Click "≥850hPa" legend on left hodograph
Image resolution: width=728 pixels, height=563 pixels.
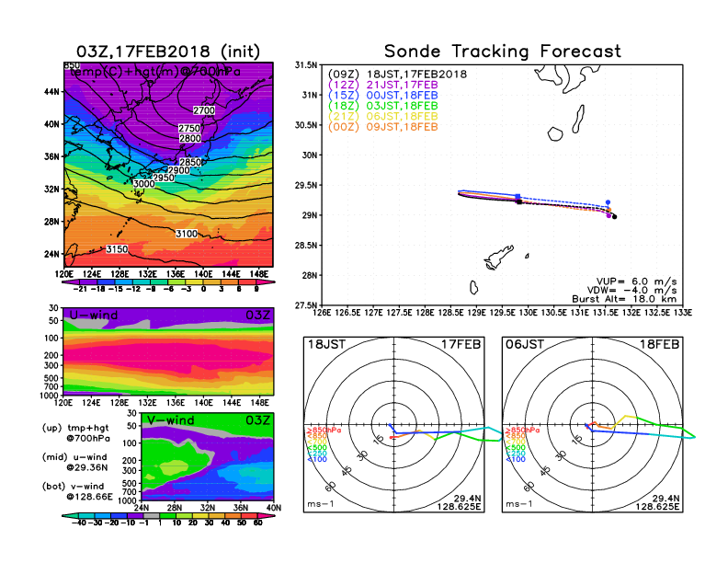(324, 431)
